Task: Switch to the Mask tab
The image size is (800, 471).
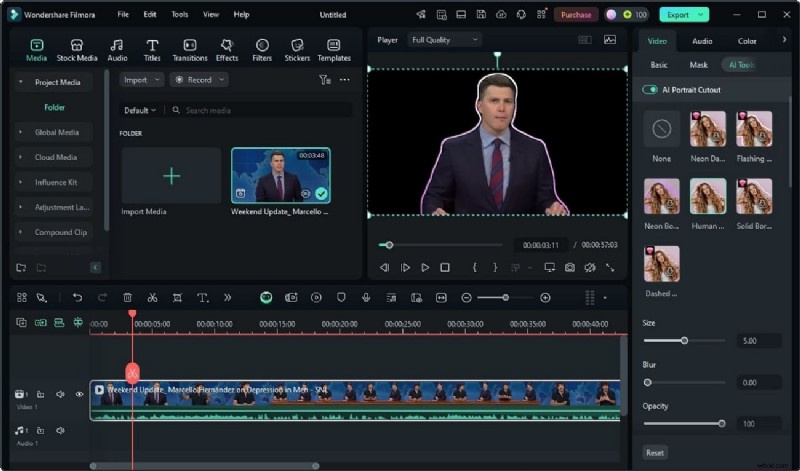Action: [698, 65]
